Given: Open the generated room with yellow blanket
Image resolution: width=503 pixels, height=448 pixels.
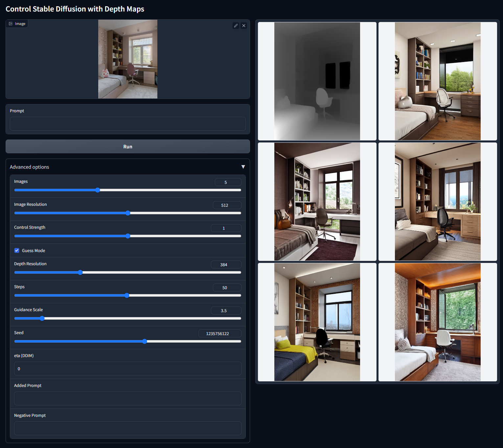Looking at the screenshot, I should click(x=317, y=322).
